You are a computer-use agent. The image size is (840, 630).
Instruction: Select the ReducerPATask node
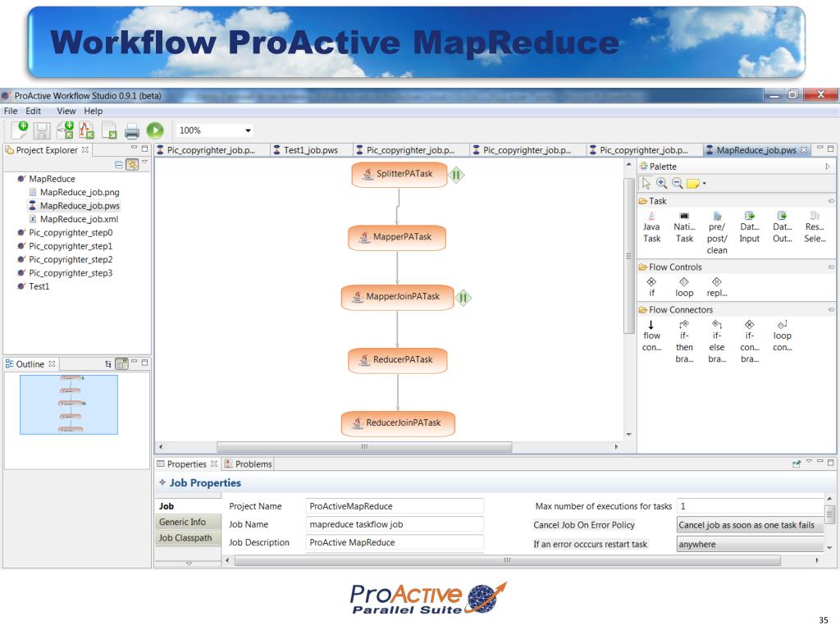(x=398, y=360)
